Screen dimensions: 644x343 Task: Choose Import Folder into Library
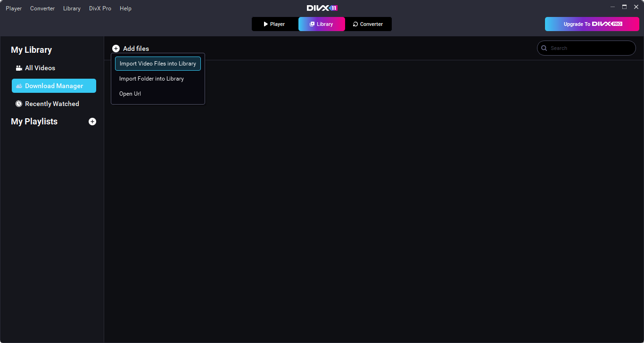[x=151, y=79]
